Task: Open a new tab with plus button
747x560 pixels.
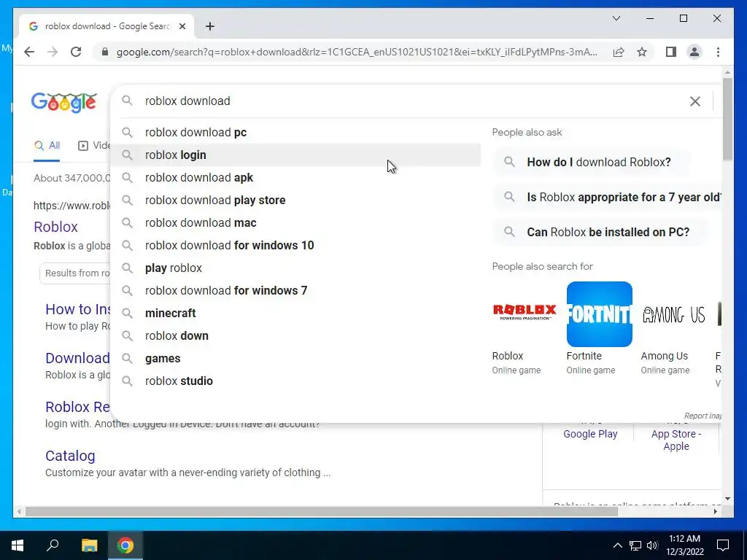Action: coord(209,26)
